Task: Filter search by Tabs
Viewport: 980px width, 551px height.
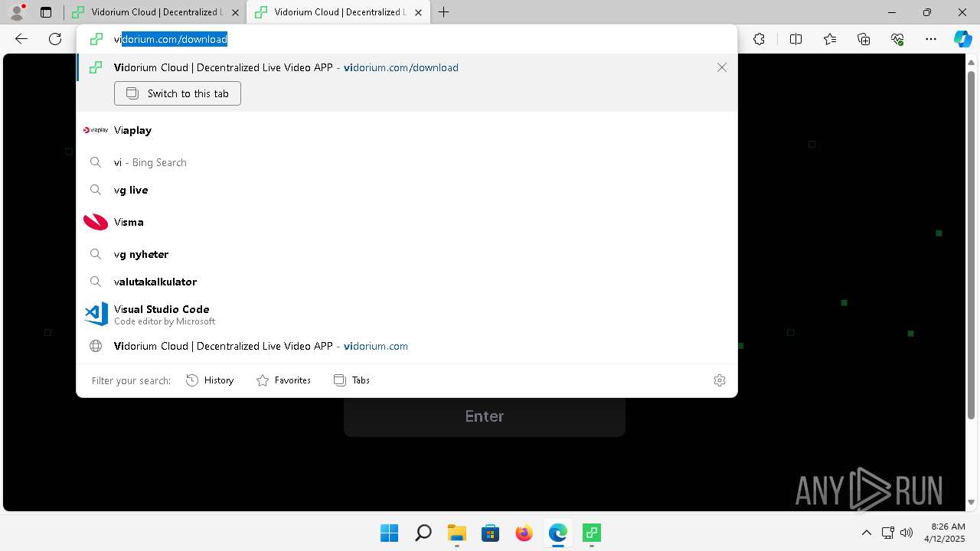Action: click(x=351, y=380)
